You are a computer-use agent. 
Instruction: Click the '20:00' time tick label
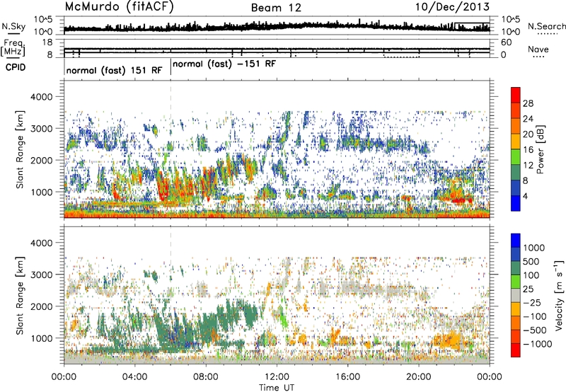418,377
